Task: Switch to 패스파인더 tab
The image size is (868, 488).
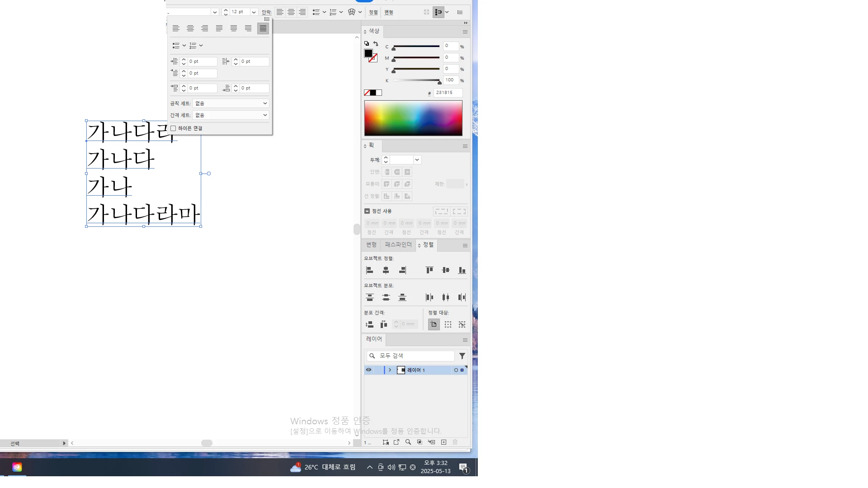Action: point(398,245)
